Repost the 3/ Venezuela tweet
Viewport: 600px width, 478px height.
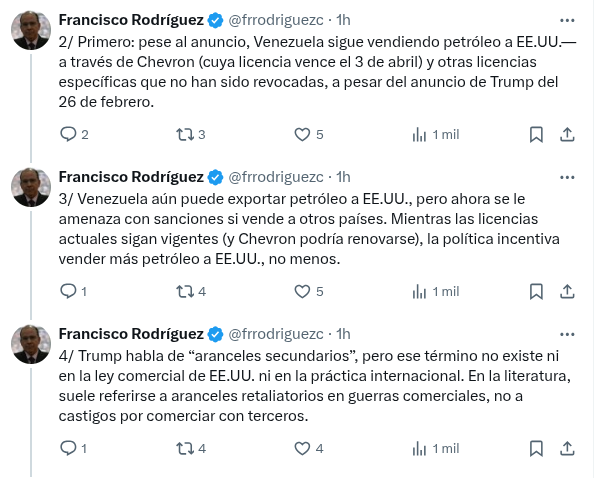184,291
